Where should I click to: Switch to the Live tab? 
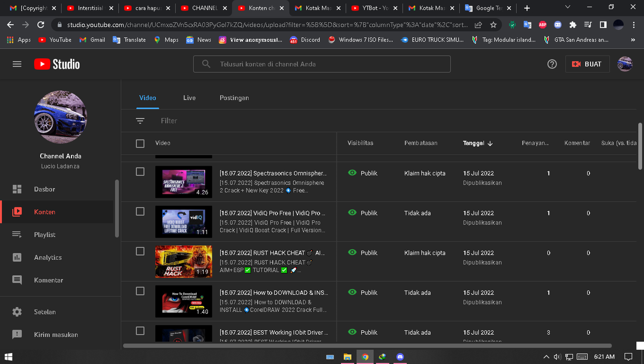189,98
